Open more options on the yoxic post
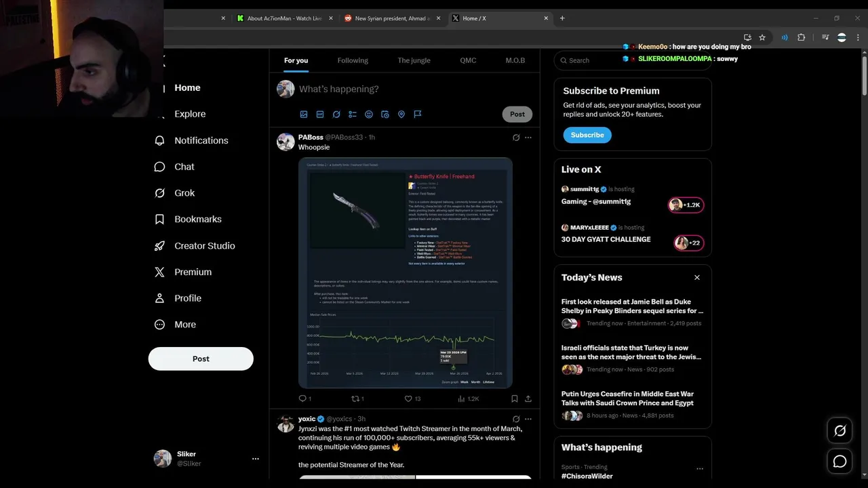Image resolution: width=868 pixels, height=488 pixels. (x=528, y=419)
